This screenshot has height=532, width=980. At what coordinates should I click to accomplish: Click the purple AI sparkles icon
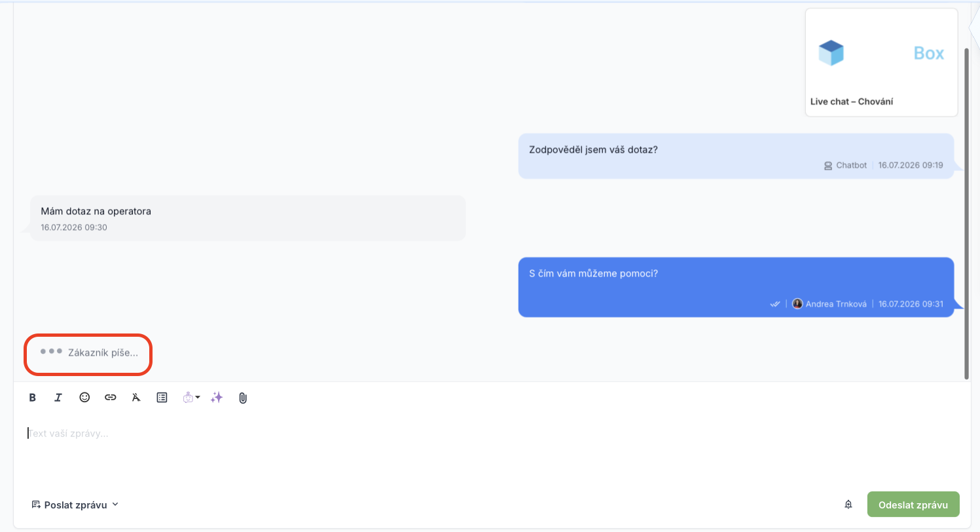point(217,397)
